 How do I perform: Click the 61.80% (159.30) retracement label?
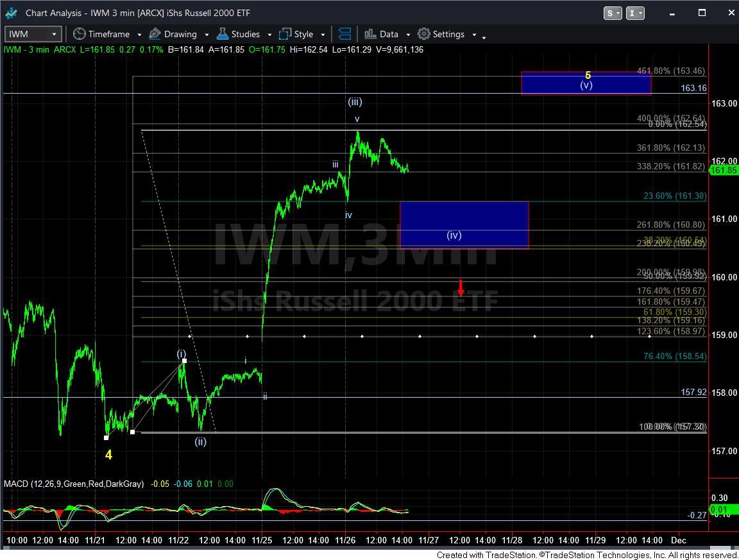tap(675, 312)
